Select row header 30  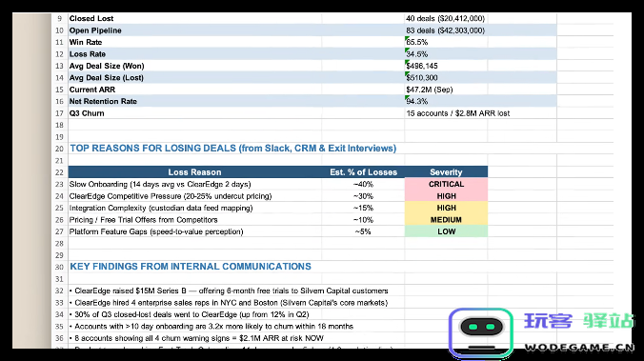60,267
